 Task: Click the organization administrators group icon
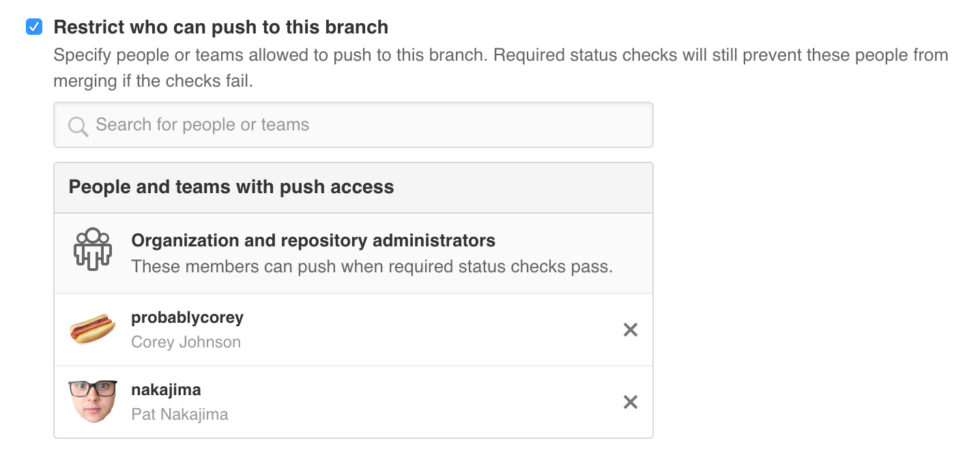pos(92,249)
